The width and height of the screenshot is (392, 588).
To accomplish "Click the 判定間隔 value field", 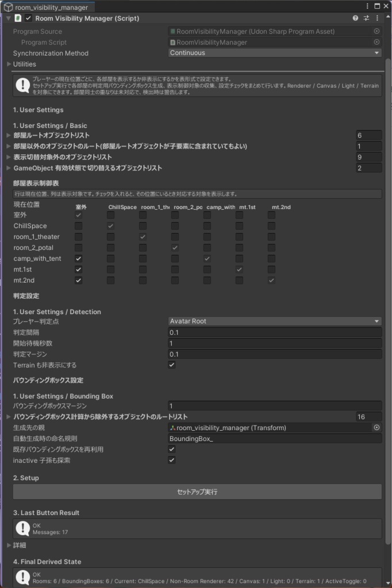I will [x=274, y=332].
